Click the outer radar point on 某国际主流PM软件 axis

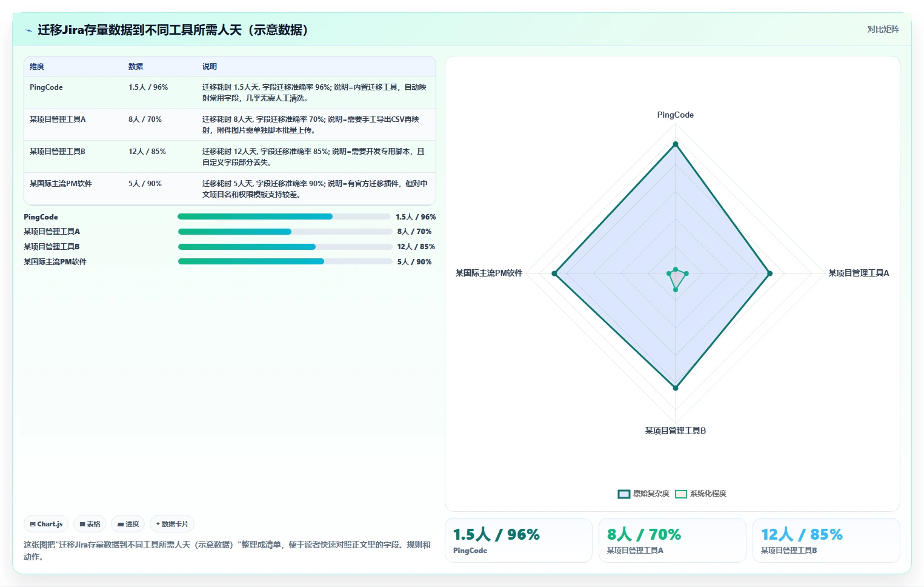pos(554,273)
